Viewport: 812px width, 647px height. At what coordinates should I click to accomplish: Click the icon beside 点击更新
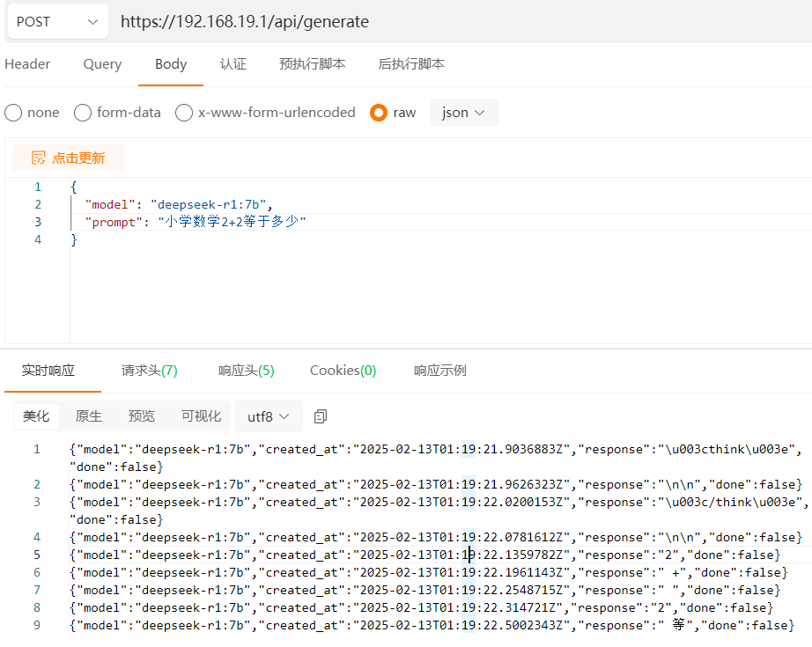tap(38, 158)
